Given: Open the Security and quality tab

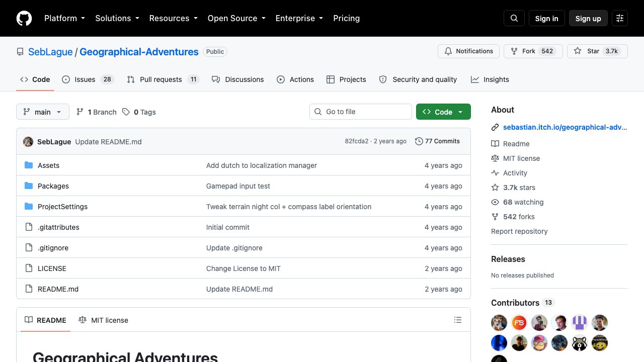Looking at the screenshot, I should (x=418, y=79).
